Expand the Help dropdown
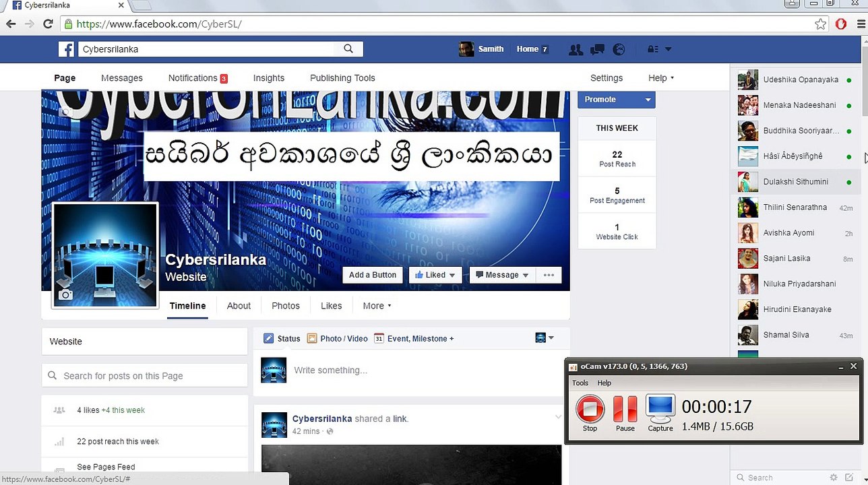The image size is (868, 485). coord(661,78)
